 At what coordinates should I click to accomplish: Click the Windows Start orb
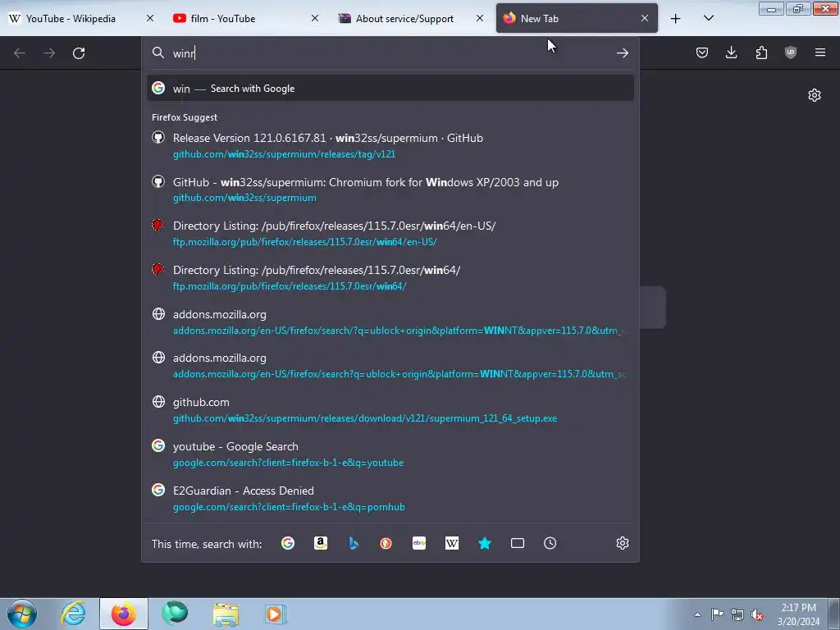[x=22, y=614]
